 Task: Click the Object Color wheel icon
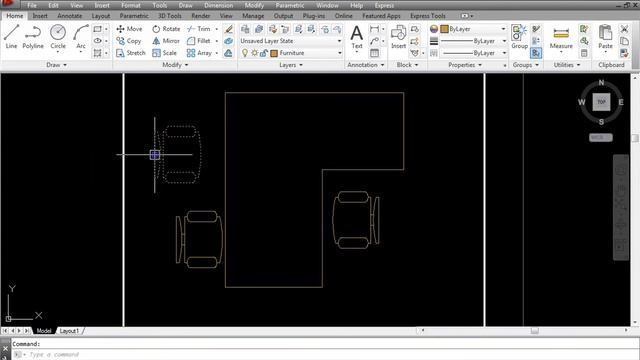point(434,29)
